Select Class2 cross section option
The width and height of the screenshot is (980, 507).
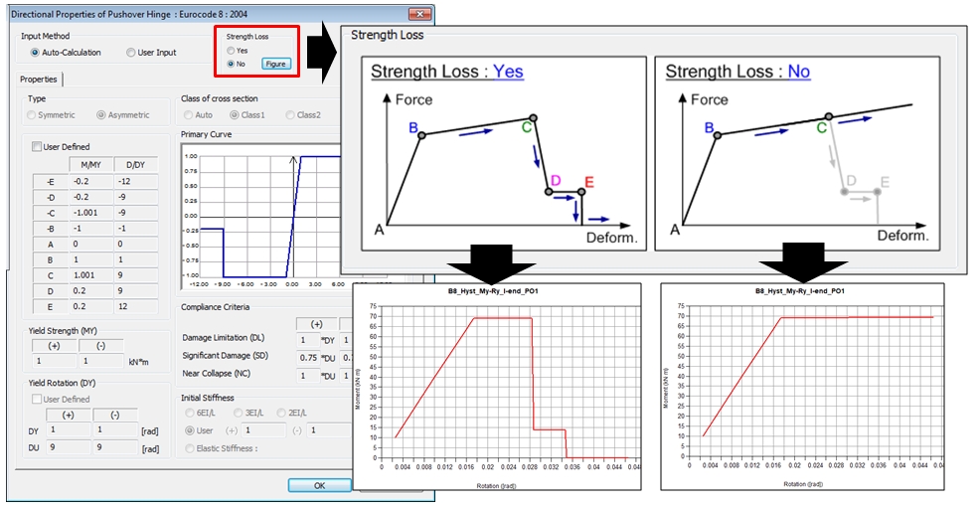[x=290, y=115]
